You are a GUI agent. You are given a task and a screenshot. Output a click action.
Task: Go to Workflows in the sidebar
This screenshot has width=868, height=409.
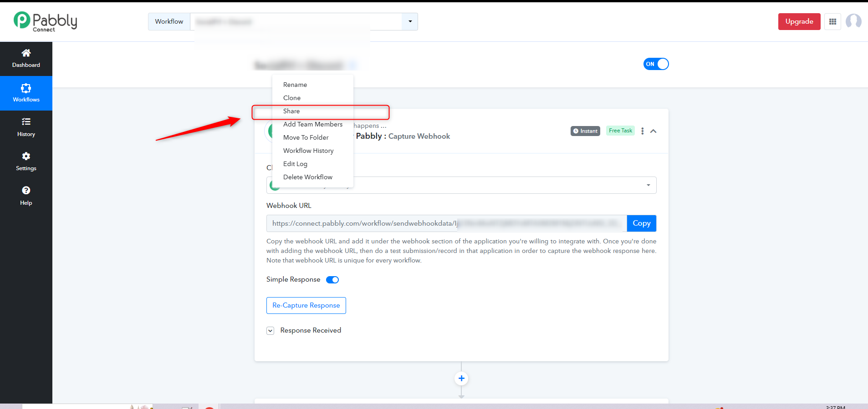(26, 93)
